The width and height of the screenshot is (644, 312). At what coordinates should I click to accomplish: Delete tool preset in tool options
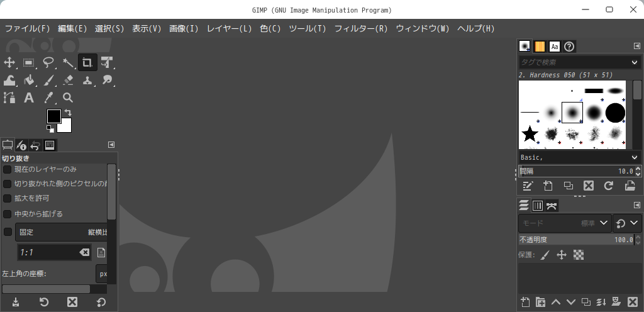(x=72, y=303)
